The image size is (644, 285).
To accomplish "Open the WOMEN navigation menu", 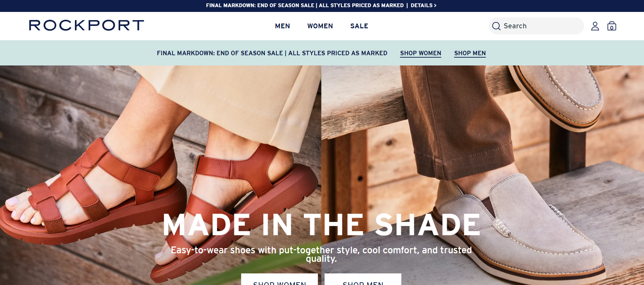I will (x=320, y=26).
